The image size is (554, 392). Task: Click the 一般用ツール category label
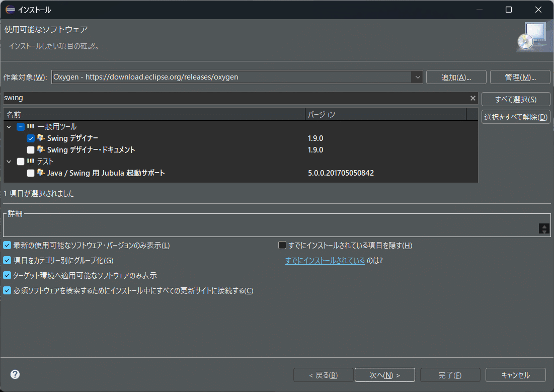click(57, 126)
